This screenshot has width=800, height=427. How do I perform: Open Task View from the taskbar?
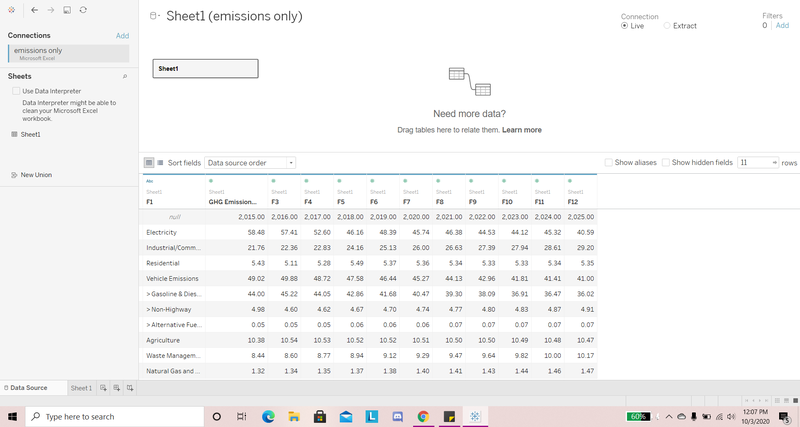242,416
